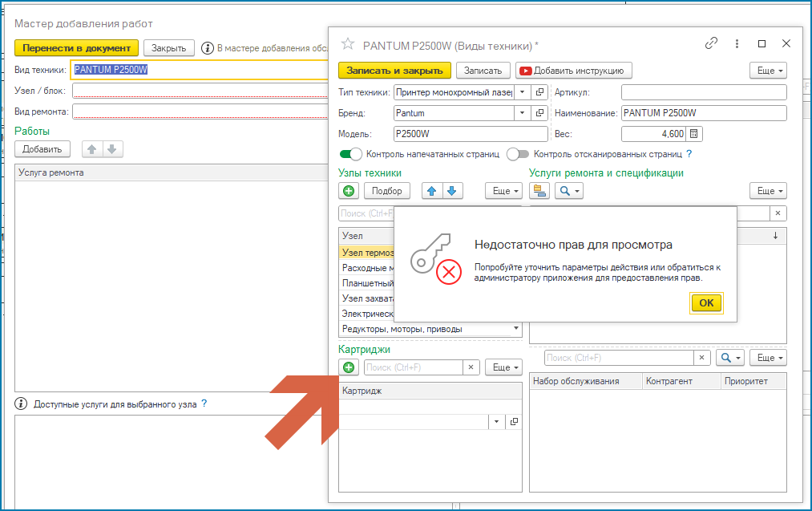Move selected node up with blue arrow

431,191
